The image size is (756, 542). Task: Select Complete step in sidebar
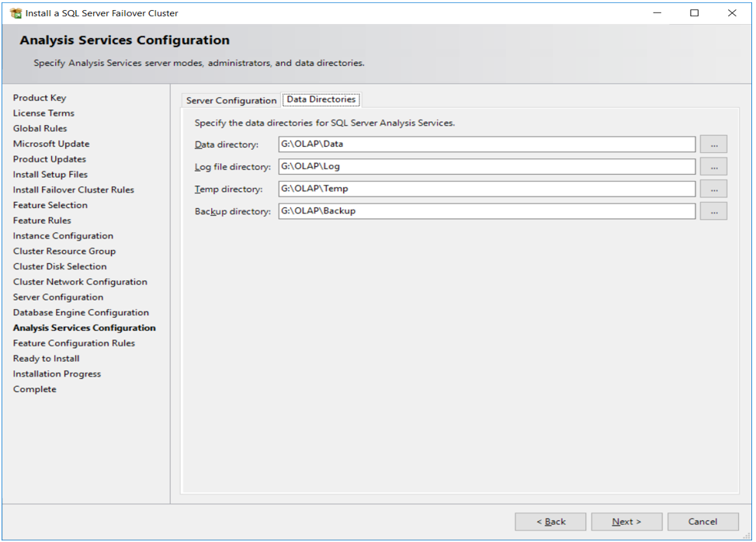pyautogui.click(x=35, y=389)
